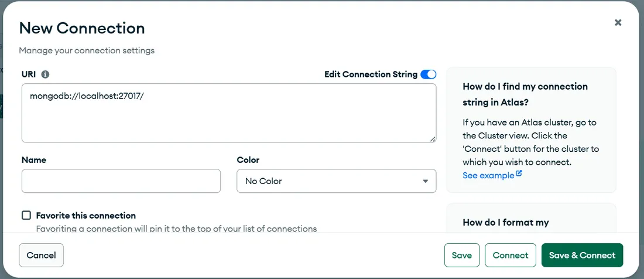Image resolution: width=644 pixels, height=279 pixels.
Task: Close the New Connection dialog
Action: point(618,22)
